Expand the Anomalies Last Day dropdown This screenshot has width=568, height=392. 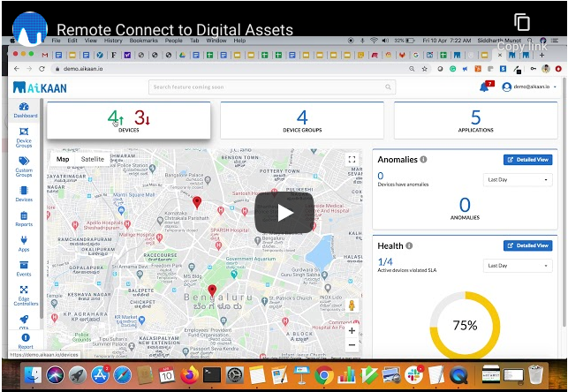(518, 179)
